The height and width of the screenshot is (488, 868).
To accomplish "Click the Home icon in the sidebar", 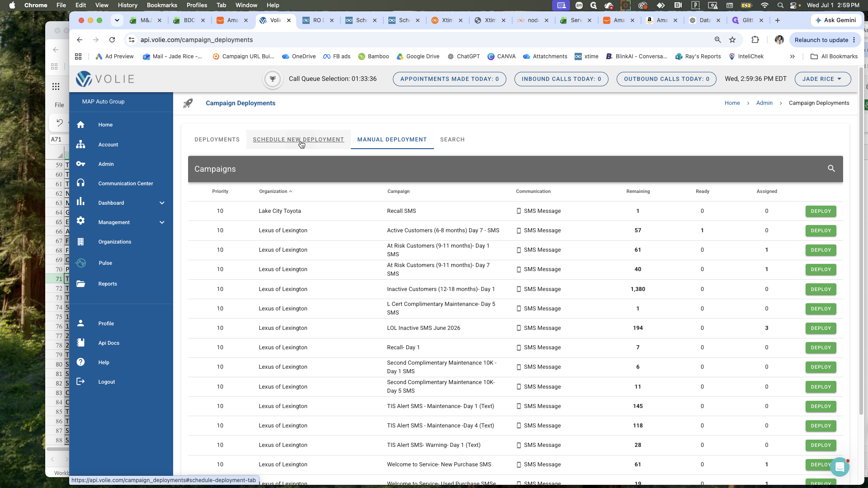I will pos(80,125).
